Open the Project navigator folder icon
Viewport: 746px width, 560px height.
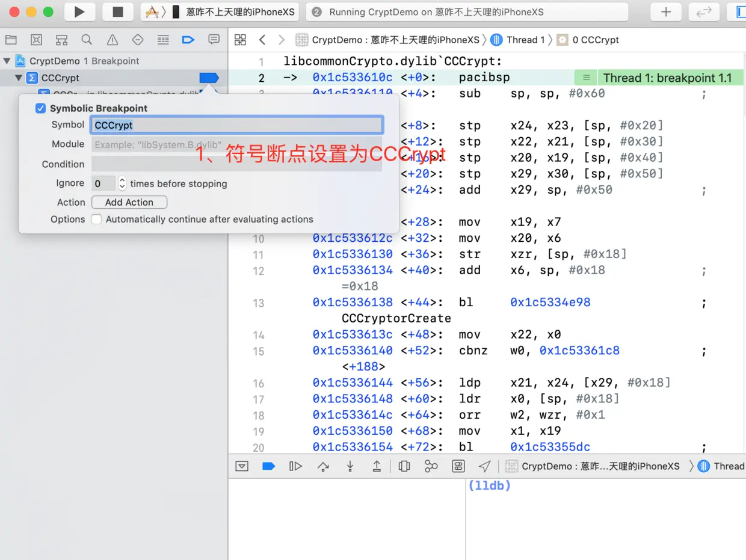pos(11,40)
